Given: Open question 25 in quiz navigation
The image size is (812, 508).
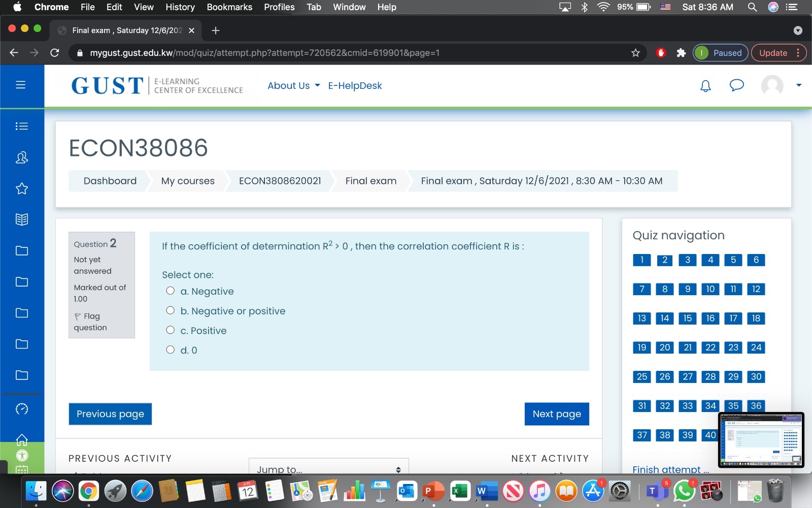Looking at the screenshot, I should point(641,376).
